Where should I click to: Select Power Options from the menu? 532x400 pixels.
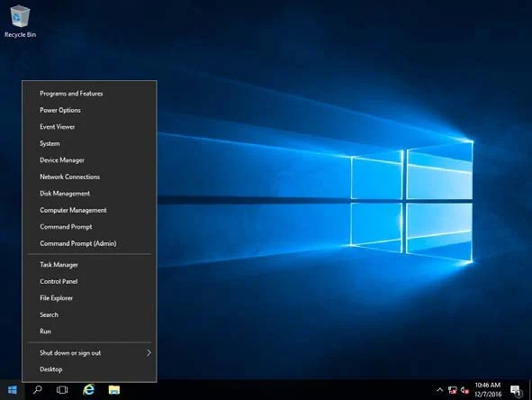coord(89,110)
